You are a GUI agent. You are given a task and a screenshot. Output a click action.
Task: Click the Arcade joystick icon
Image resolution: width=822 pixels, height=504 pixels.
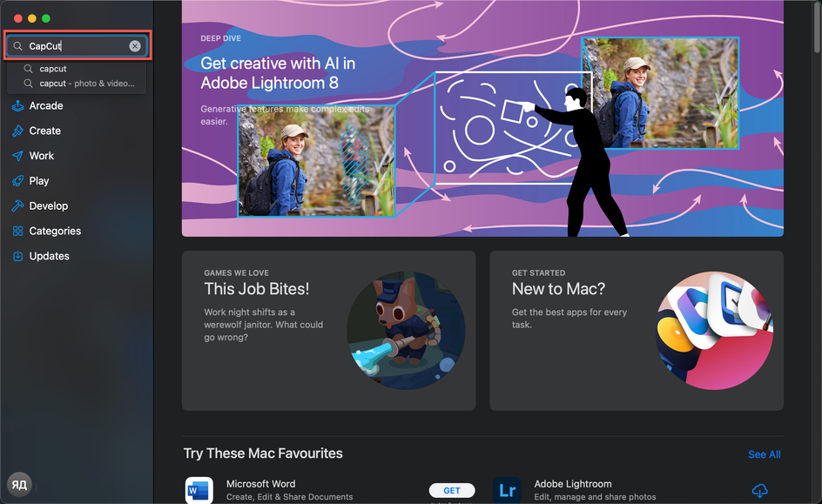tap(17, 106)
